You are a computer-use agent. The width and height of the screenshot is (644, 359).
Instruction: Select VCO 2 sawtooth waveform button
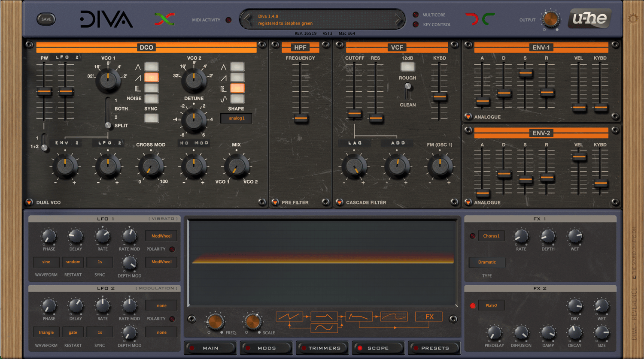[237, 77]
